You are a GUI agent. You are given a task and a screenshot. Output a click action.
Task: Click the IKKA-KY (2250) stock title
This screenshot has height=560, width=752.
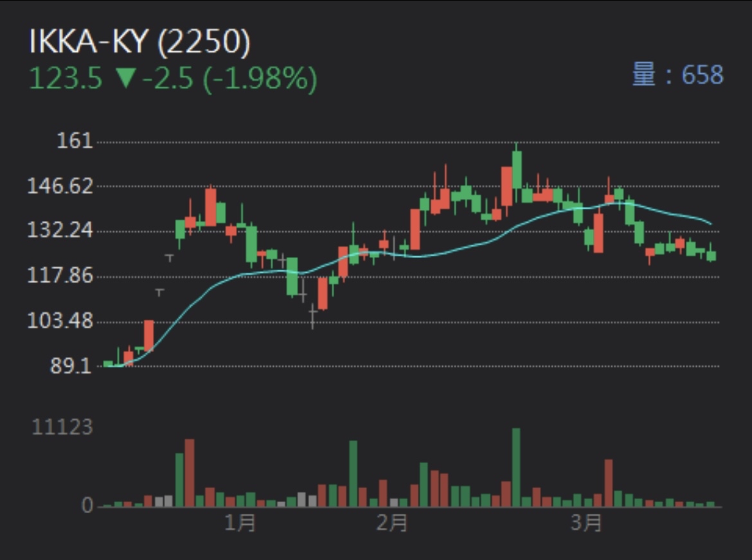[139, 42]
